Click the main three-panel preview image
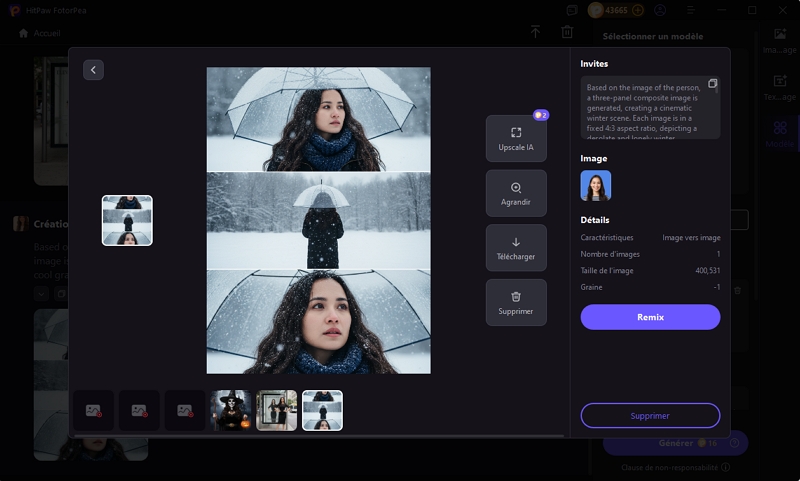 pyautogui.click(x=318, y=220)
